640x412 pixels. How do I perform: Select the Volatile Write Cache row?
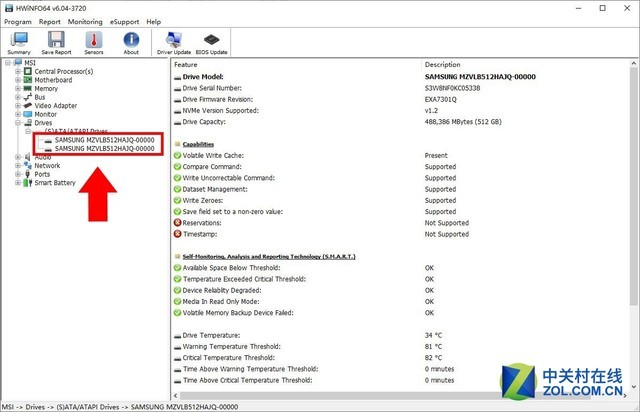pos(401,156)
